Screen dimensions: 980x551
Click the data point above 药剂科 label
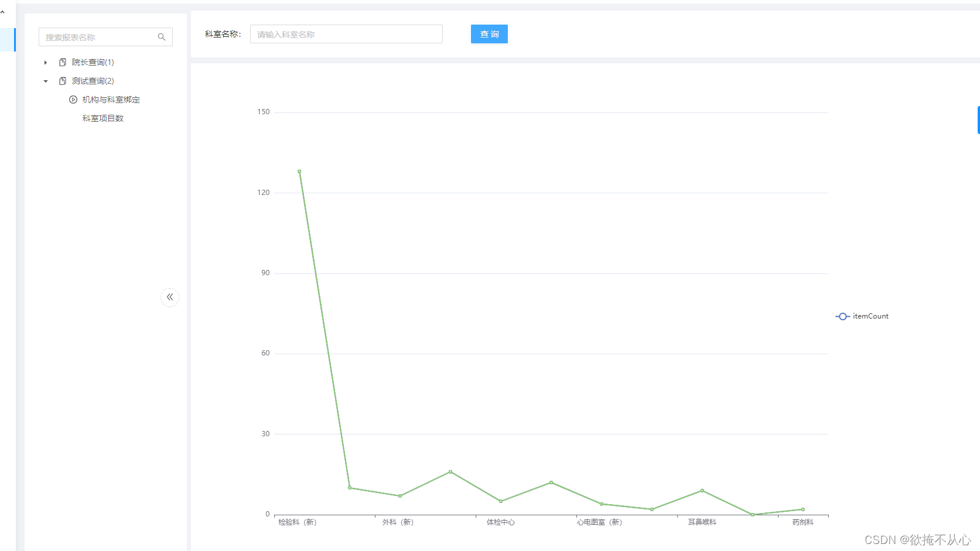pyautogui.click(x=803, y=509)
